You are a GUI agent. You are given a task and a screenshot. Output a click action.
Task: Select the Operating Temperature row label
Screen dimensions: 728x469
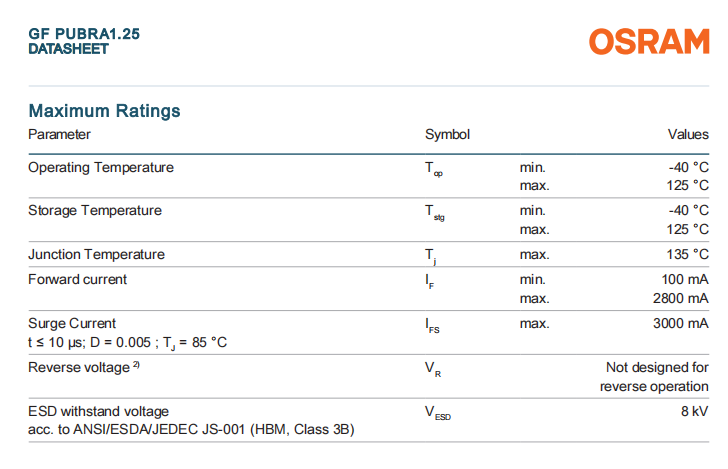point(101,167)
